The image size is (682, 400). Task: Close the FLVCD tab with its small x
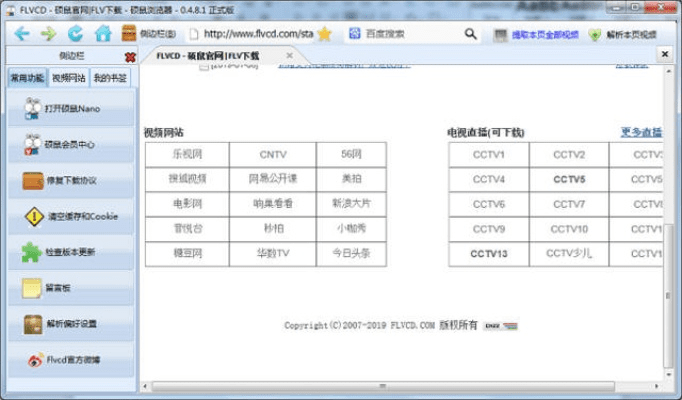tap(290, 56)
